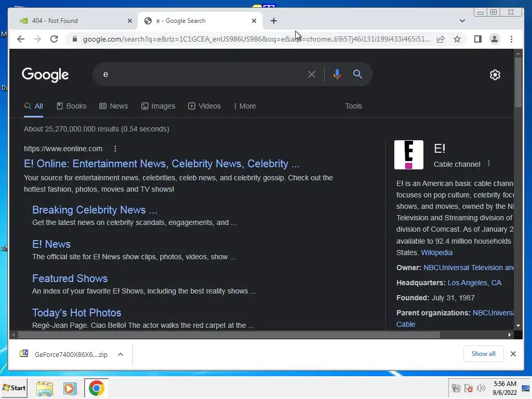This screenshot has height=399, width=532.
Task: Bookmark this page with the star icon
Action: tap(457, 39)
